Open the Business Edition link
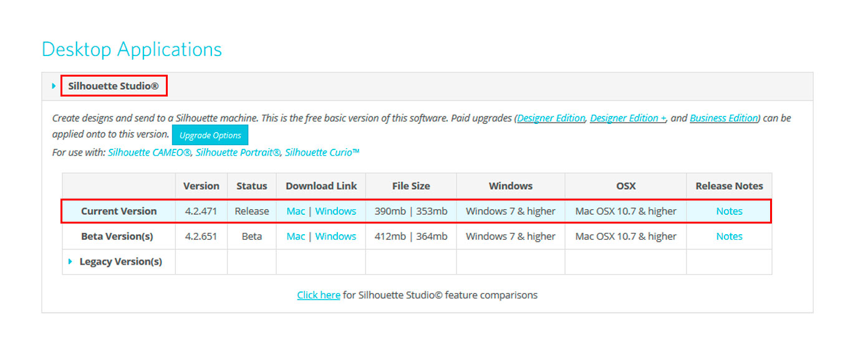The height and width of the screenshot is (340, 868). (x=724, y=118)
